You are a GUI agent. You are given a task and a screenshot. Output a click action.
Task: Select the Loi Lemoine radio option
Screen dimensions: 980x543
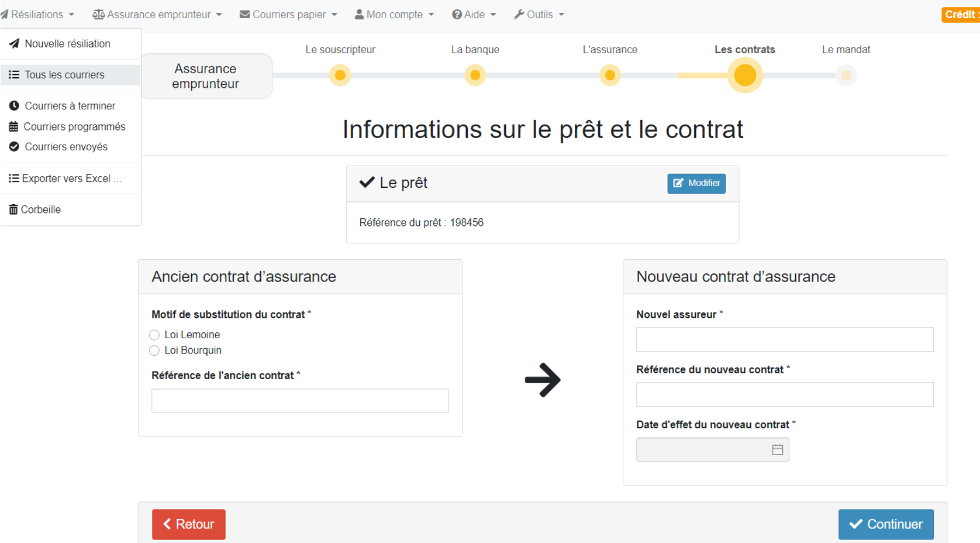154,335
